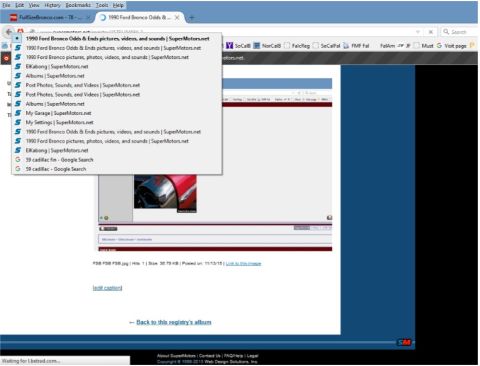Open FAQ/Help footer link
The height and width of the screenshot is (366, 480).
pos(233,356)
